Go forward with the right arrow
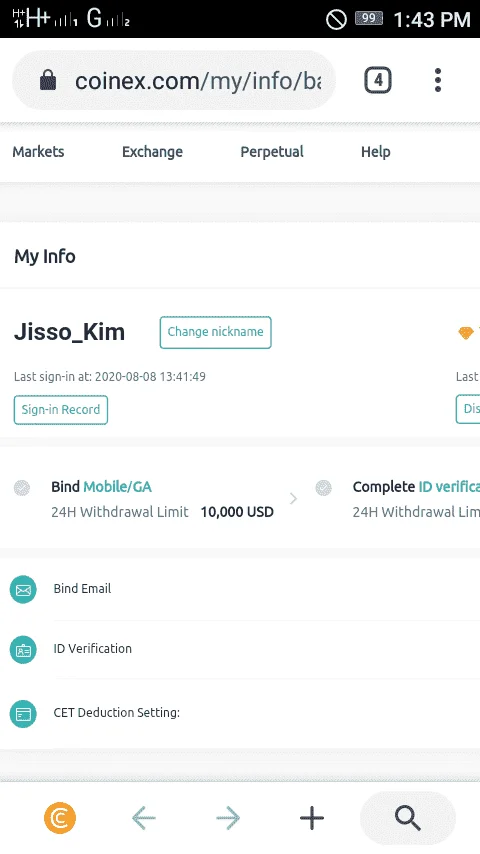The height and width of the screenshot is (854, 480). (x=228, y=818)
